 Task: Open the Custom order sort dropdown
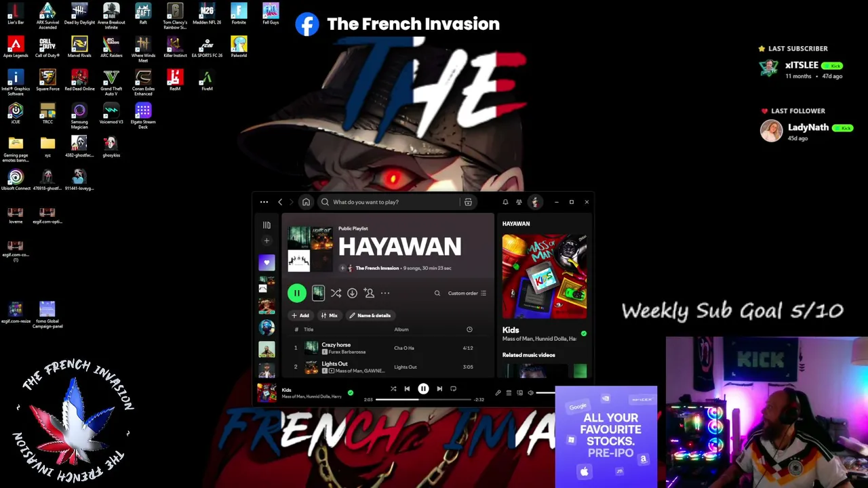click(467, 293)
